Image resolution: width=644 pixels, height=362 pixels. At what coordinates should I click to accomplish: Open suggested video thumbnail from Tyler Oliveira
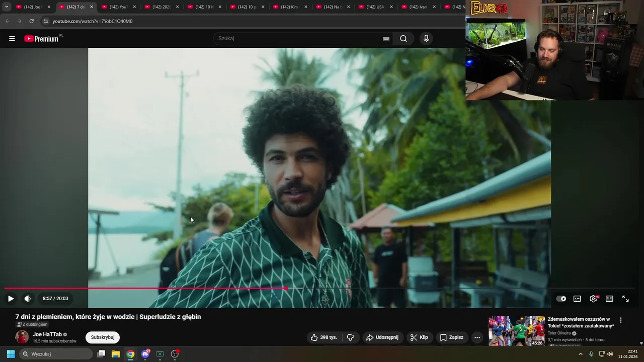pos(517,331)
